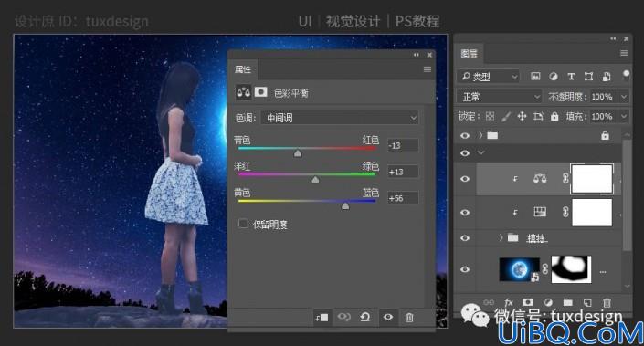Click the Lock all padlock icon
The width and height of the screenshot is (644, 346).
click(554, 117)
